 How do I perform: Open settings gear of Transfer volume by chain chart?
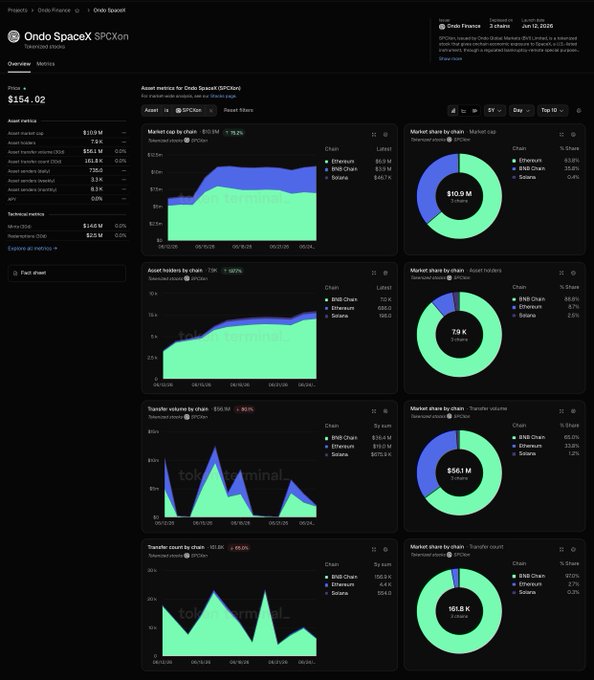385,411
